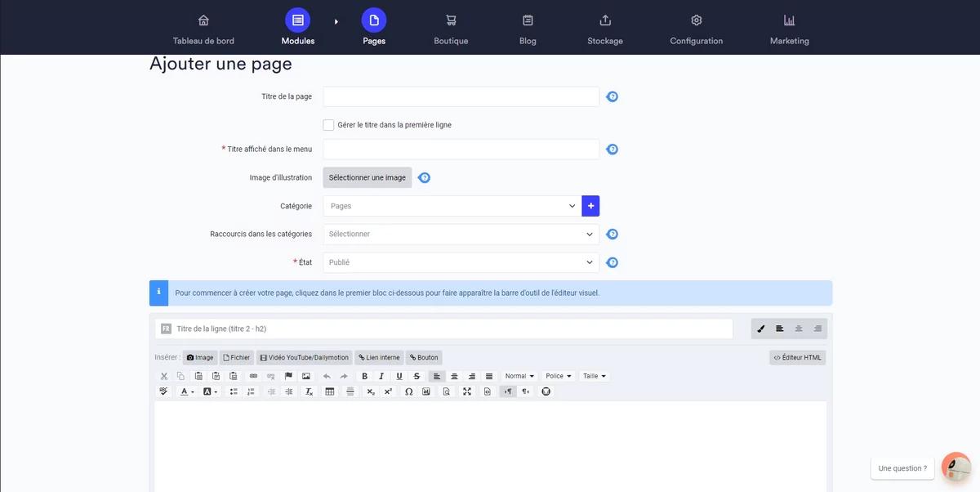Open the Tableau de bord section
Image resolution: width=980 pixels, height=492 pixels.
(x=203, y=29)
